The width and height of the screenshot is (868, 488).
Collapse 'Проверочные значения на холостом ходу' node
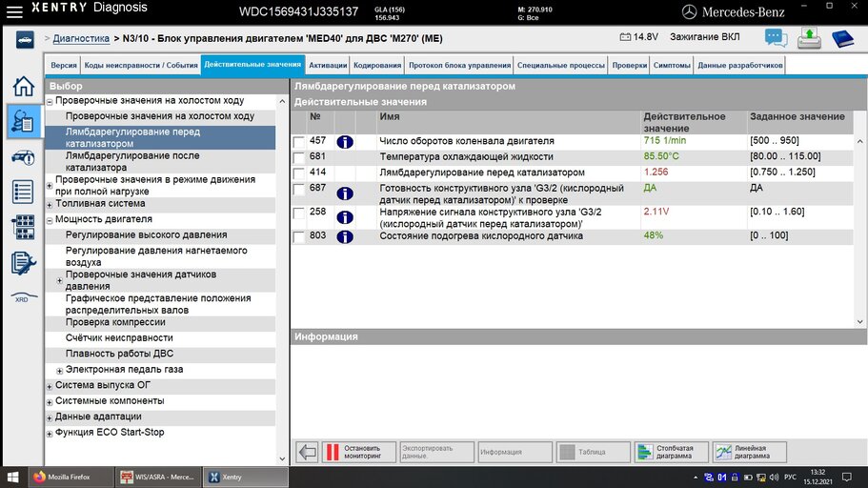[x=50, y=102]
